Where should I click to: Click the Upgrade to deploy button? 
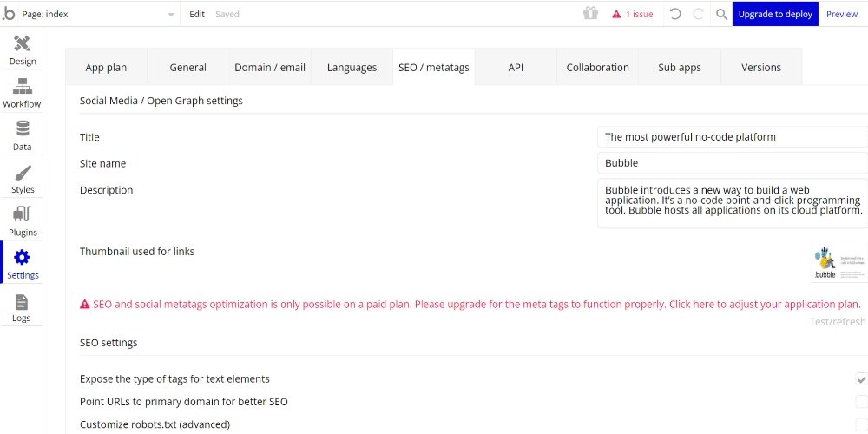click(775, 14)
